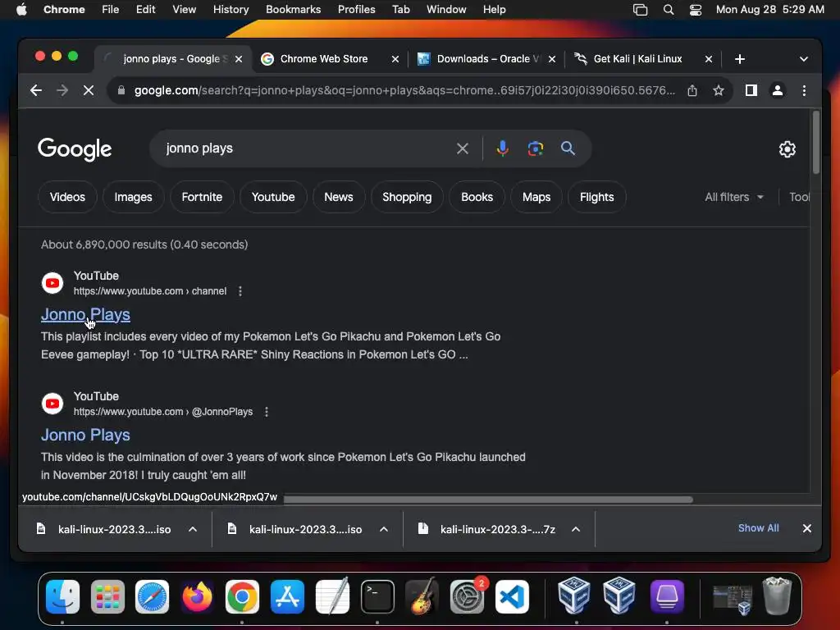
Task: Open Google quick settings gear
Action: [787, 149]
